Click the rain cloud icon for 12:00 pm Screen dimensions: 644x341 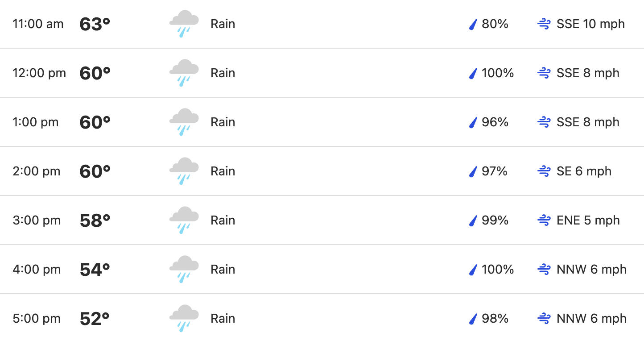click(x=184, y=73)
